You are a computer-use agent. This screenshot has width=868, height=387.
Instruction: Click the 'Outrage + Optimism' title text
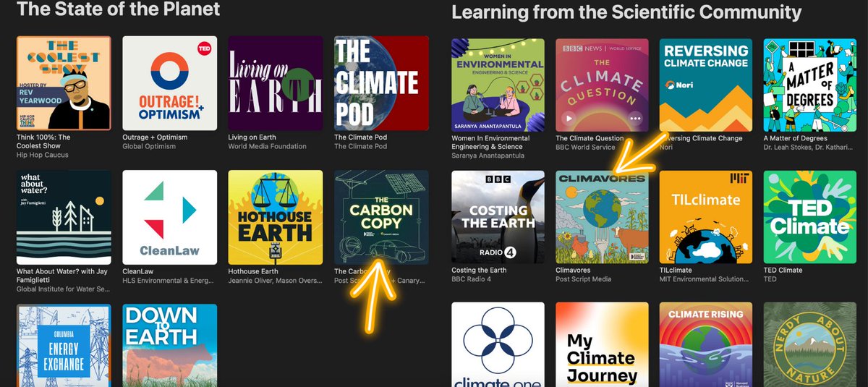pyautogui.click(x=155, y=137)
